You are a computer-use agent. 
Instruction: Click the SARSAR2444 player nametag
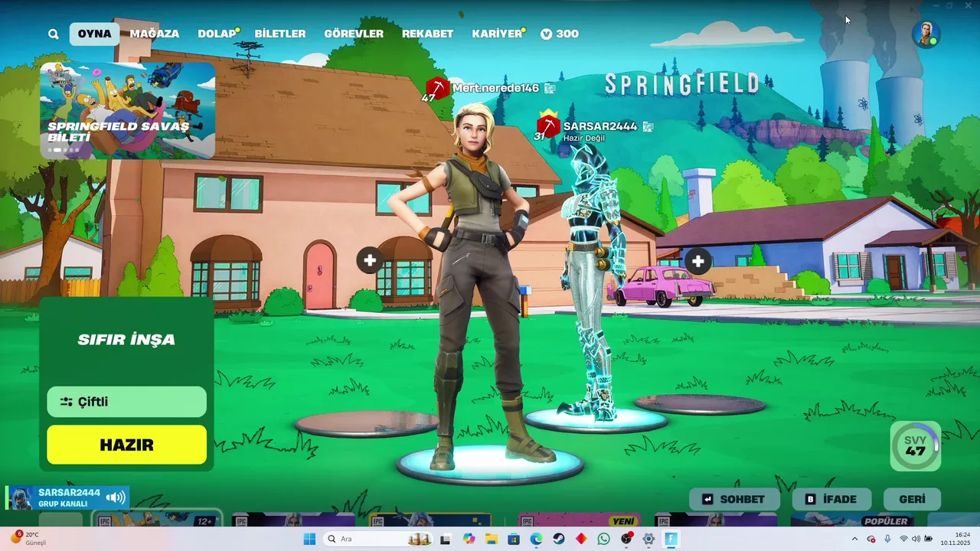(x=600, y=126)
